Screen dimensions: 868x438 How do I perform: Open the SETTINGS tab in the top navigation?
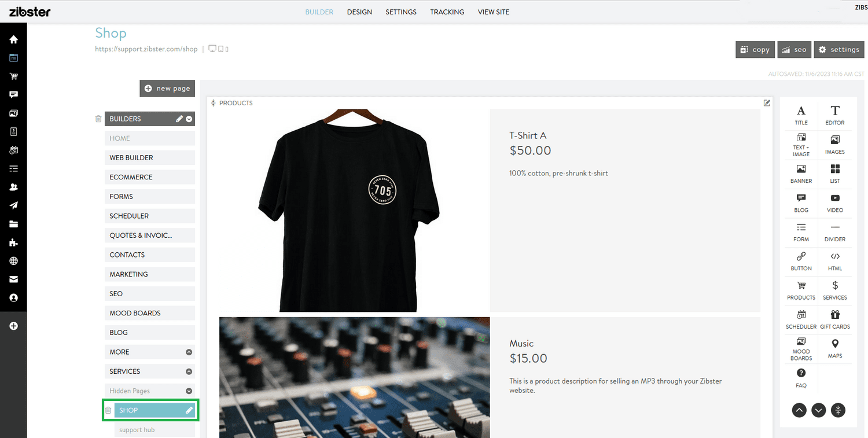pos(401,12)
